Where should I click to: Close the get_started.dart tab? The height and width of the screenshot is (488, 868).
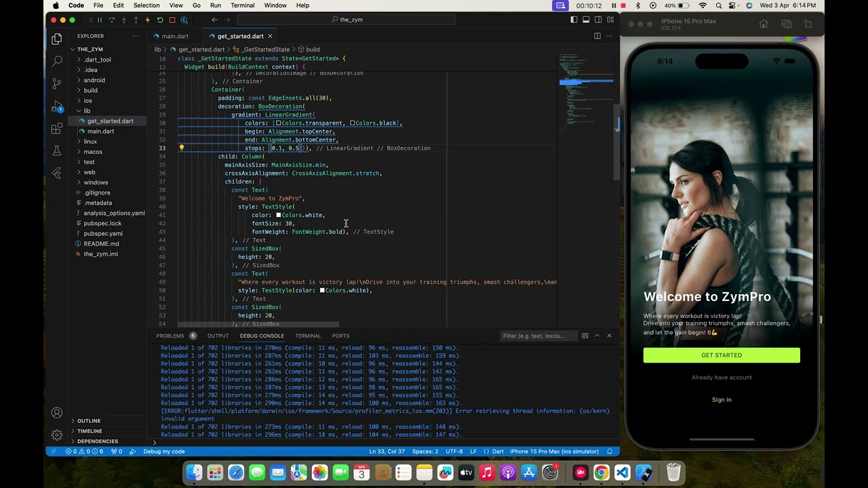click(270, 36)
